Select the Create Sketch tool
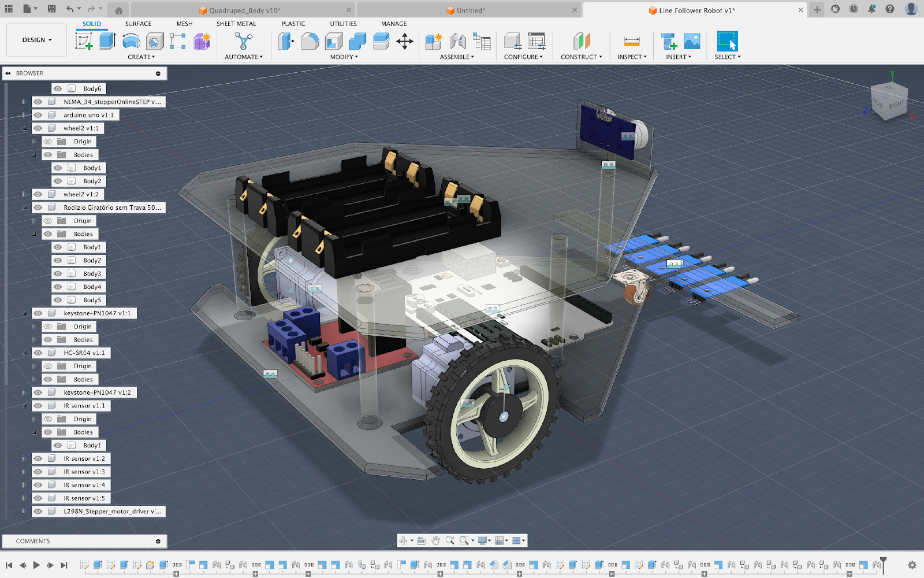Image resolution: width=924 pixels, height=578 pixels. (x=84, y=42)
